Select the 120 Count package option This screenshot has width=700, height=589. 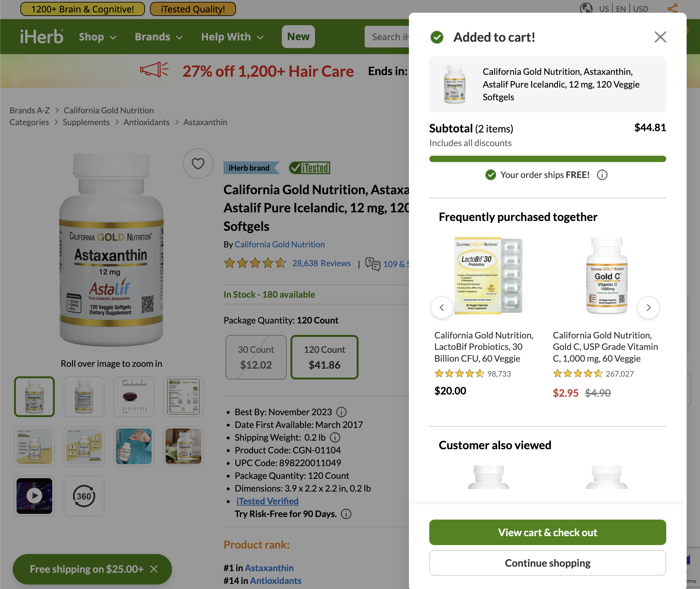coord(324,357)
